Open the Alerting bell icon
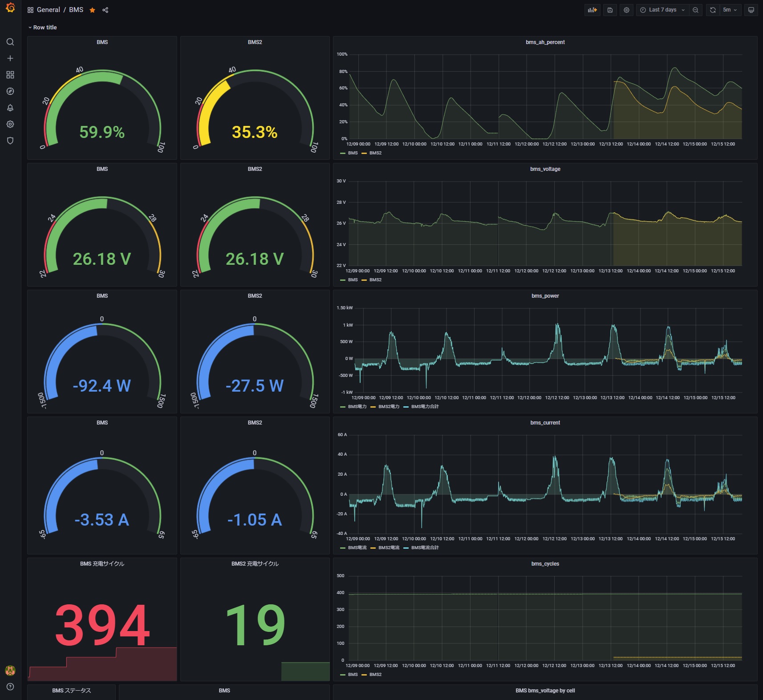This screenshot has height=700, width=763. [10, 108]
